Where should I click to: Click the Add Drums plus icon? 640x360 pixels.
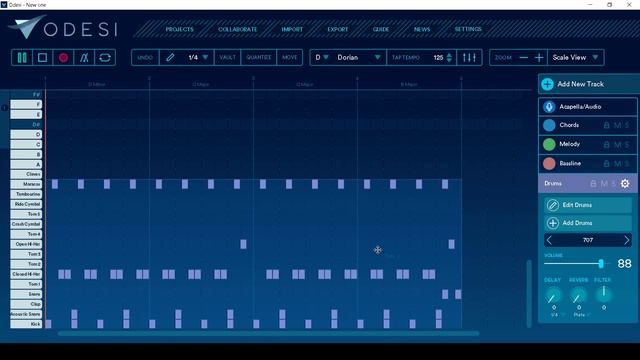[x=553, y=223]
